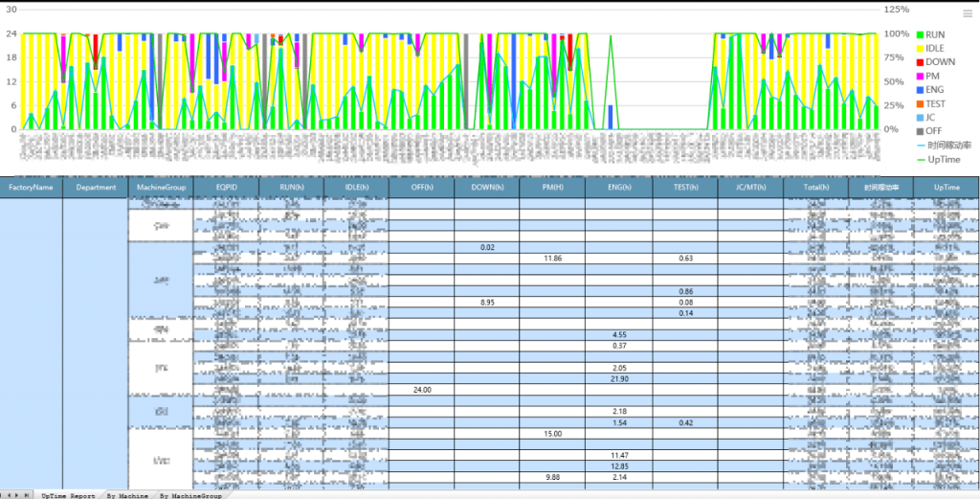Click the OFF(h) column header
This screenshot has width=980, height=499.
(421, 187)
